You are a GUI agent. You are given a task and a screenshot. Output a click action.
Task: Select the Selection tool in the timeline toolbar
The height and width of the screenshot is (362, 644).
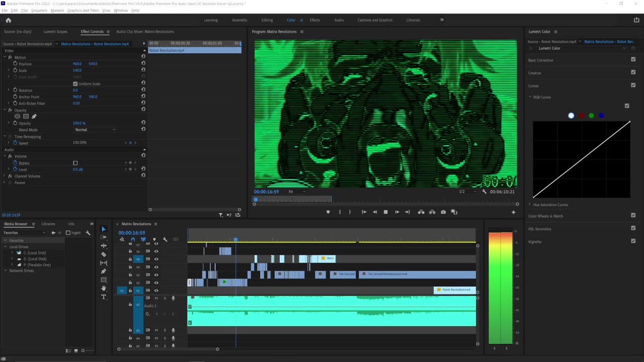[104, 229]
